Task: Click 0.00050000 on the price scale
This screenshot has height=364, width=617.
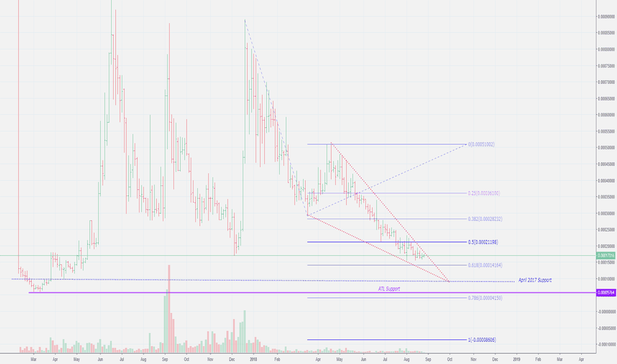Action: [606, 148]
